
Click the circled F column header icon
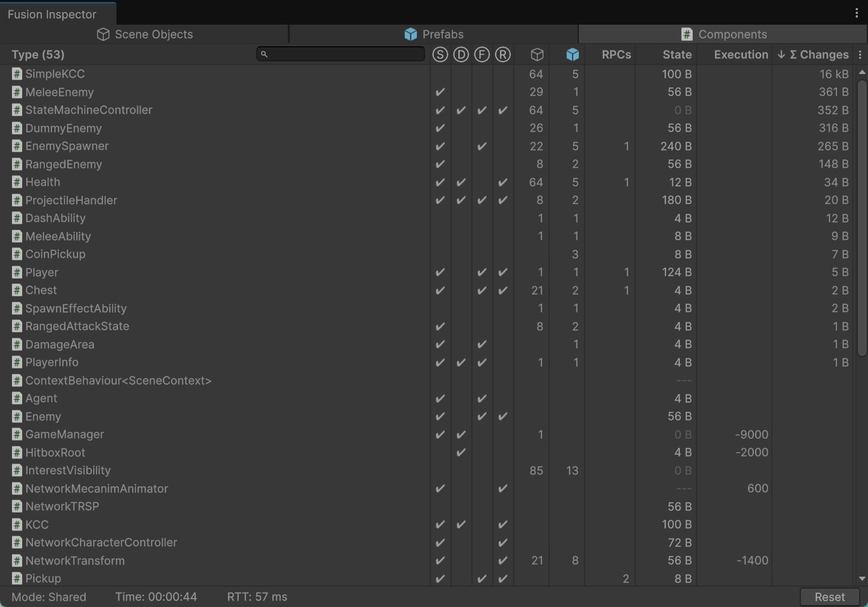click(x=481, y=55)
